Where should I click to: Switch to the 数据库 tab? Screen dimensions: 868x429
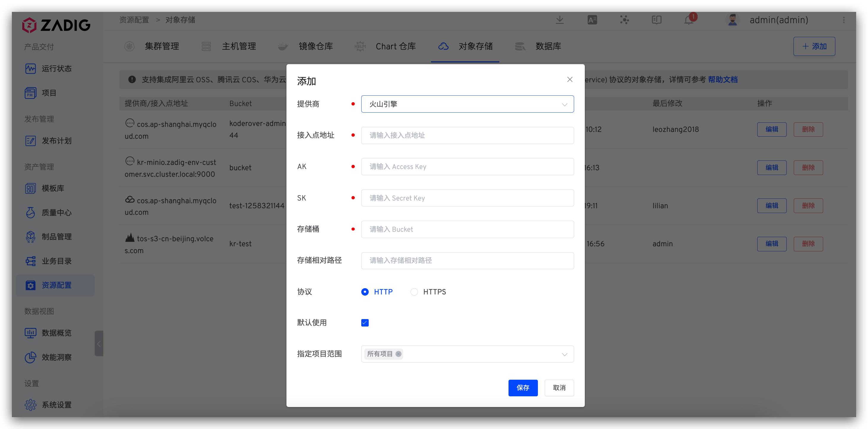coord(548,46)
